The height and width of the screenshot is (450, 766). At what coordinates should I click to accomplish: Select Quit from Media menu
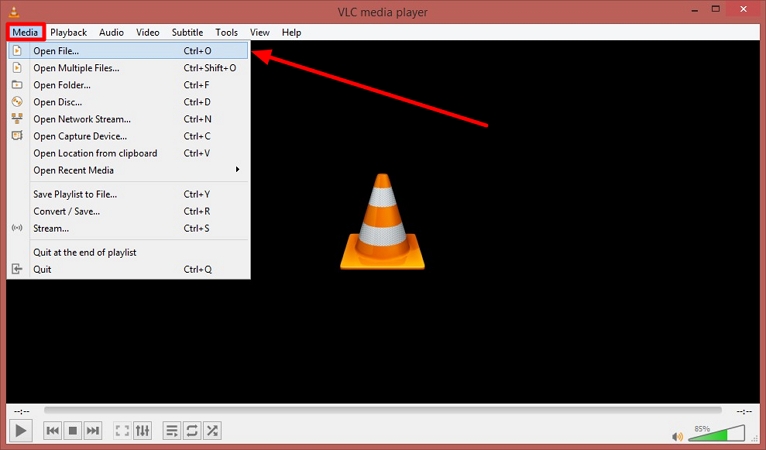point(128,269)
